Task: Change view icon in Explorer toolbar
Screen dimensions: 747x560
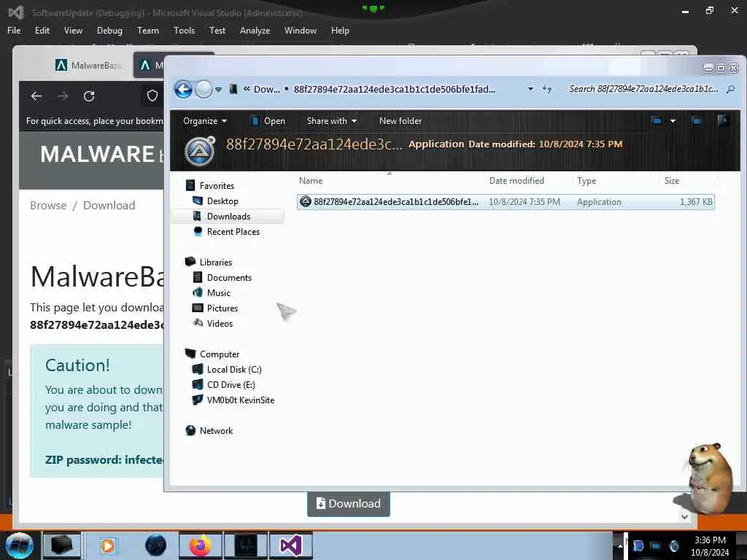Action: pos(657,121)
